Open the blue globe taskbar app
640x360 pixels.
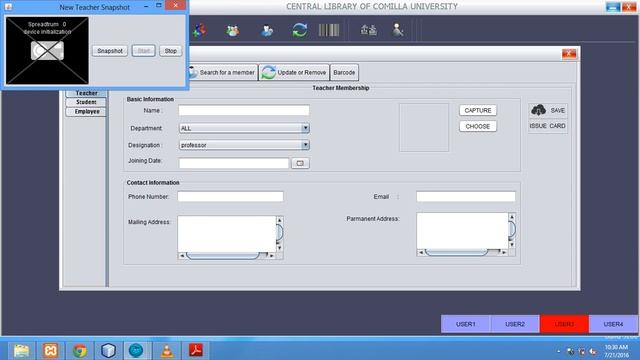click(136, 350)
